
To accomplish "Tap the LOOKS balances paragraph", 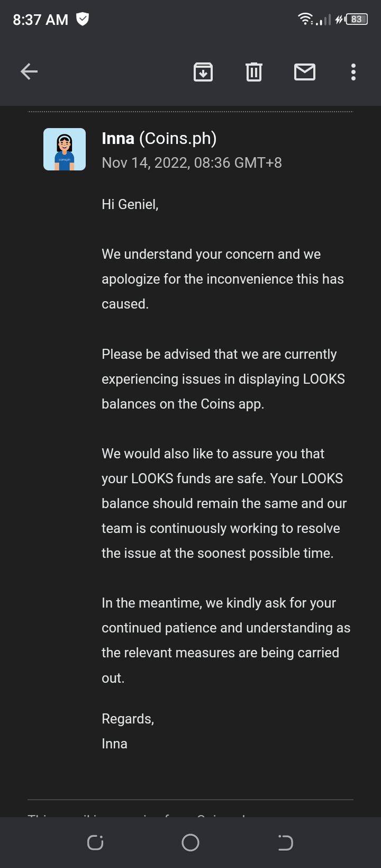I will tap(223, 379).
